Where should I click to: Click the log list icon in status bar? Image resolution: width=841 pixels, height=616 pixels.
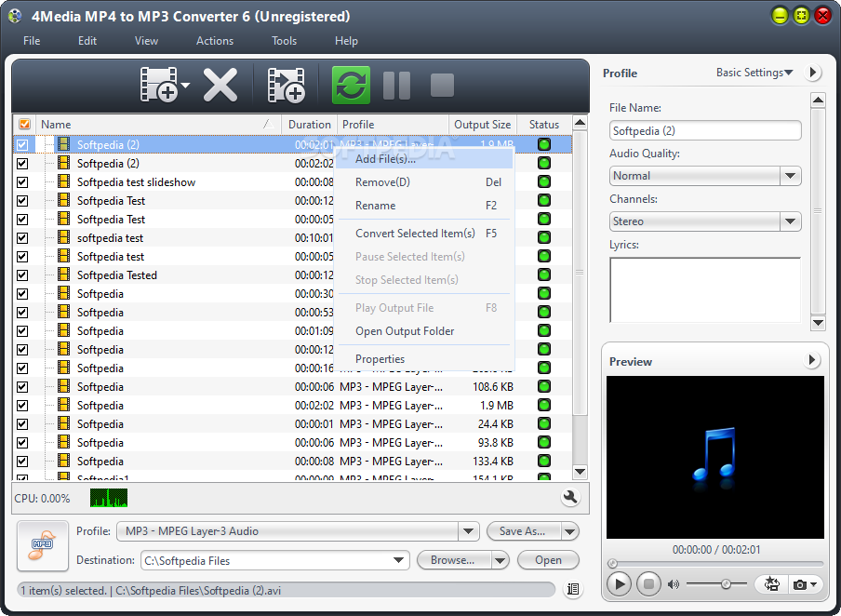click(x=573, y=589)
